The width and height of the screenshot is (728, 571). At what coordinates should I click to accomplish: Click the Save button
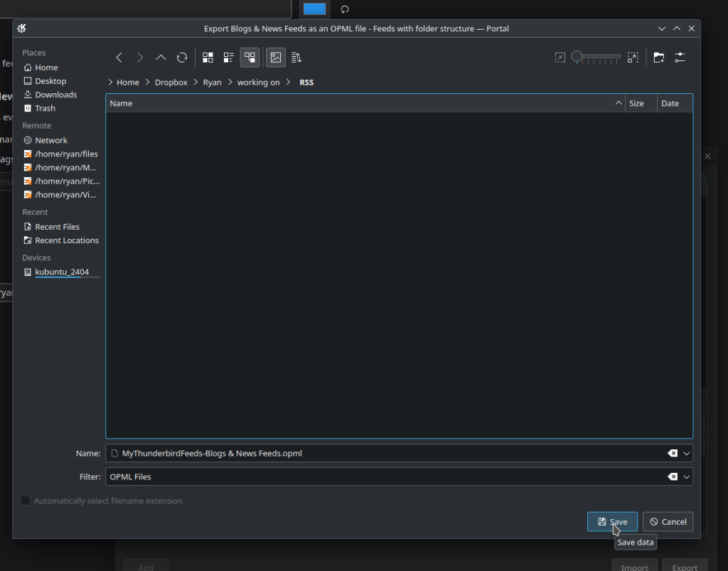(x=612, y=522)
